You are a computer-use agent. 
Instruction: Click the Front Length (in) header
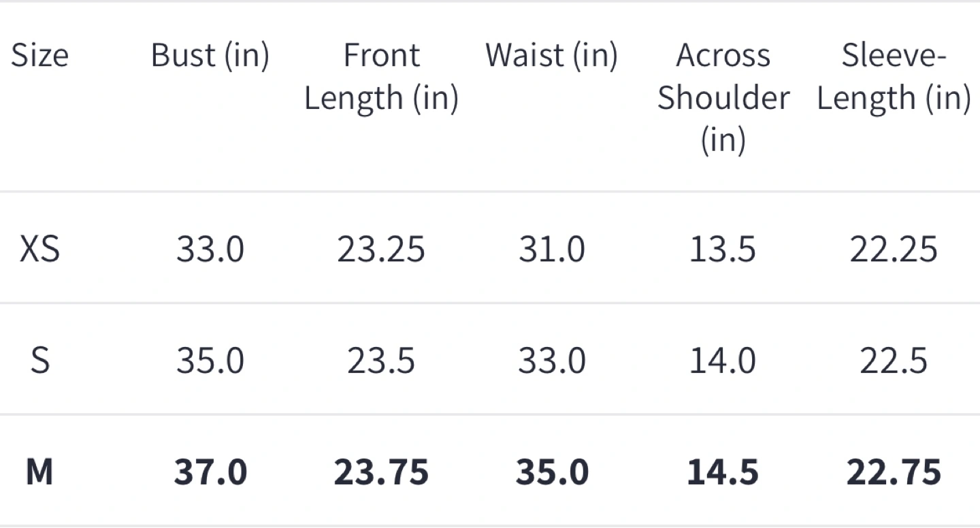click(x=381, y=76)
